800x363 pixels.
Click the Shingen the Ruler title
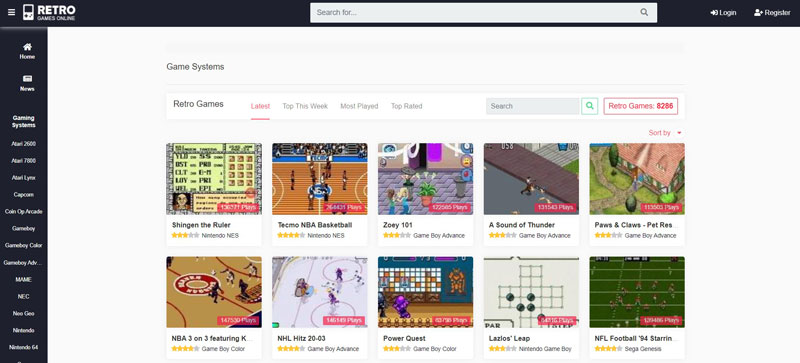click(201, 225)
